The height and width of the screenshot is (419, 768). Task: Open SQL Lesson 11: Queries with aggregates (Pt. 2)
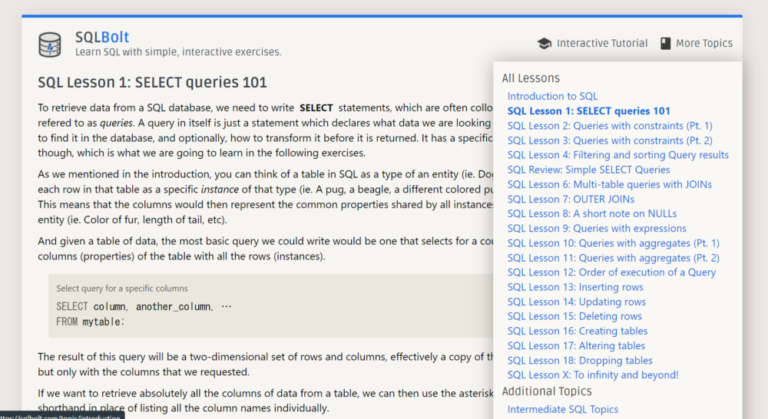613,258
